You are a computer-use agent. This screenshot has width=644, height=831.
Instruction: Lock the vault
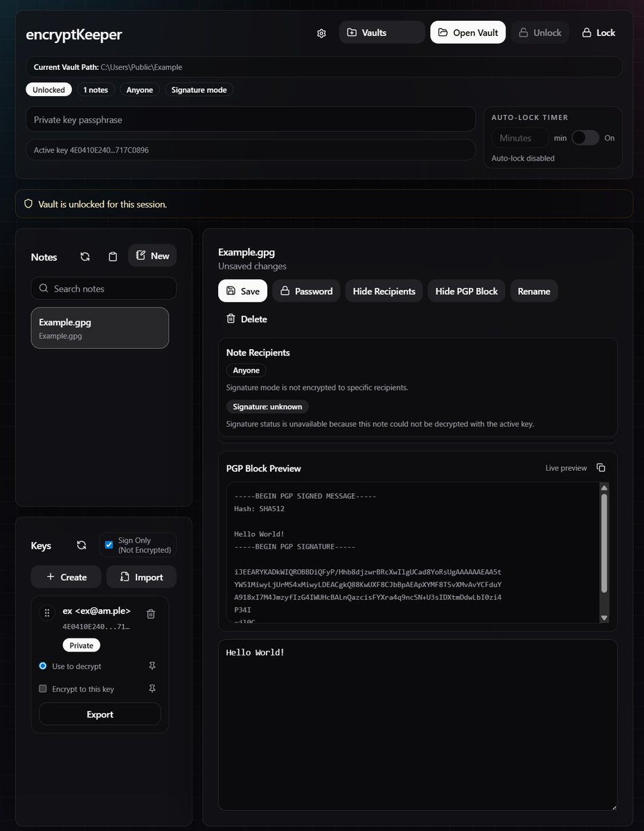point(598,33)
